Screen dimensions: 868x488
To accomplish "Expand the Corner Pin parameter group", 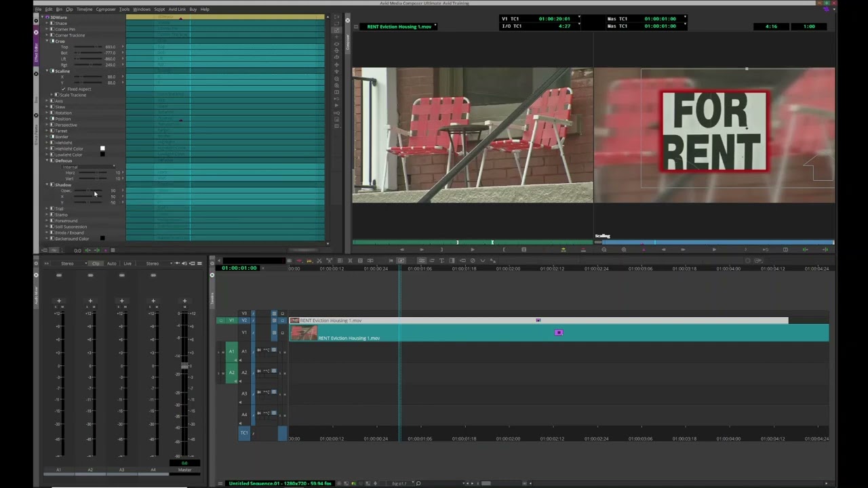I will [47, 29].
